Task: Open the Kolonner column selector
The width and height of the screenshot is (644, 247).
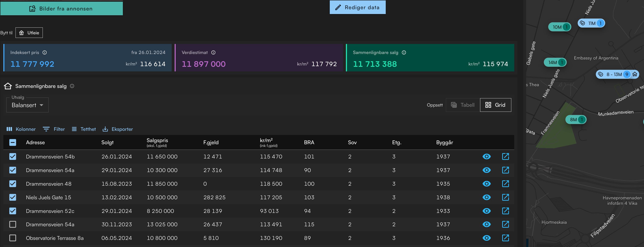Action: tap(21, 129)
